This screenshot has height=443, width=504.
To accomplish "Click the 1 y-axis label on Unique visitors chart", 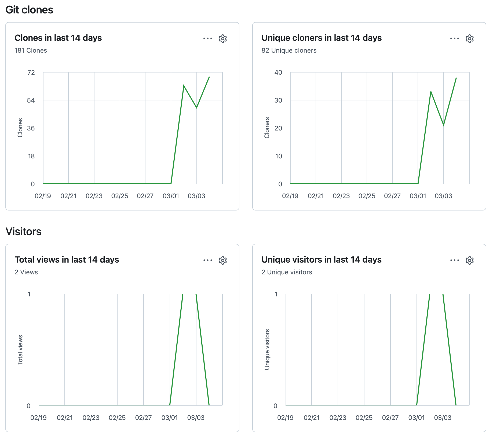I will [x=276, y=294].
